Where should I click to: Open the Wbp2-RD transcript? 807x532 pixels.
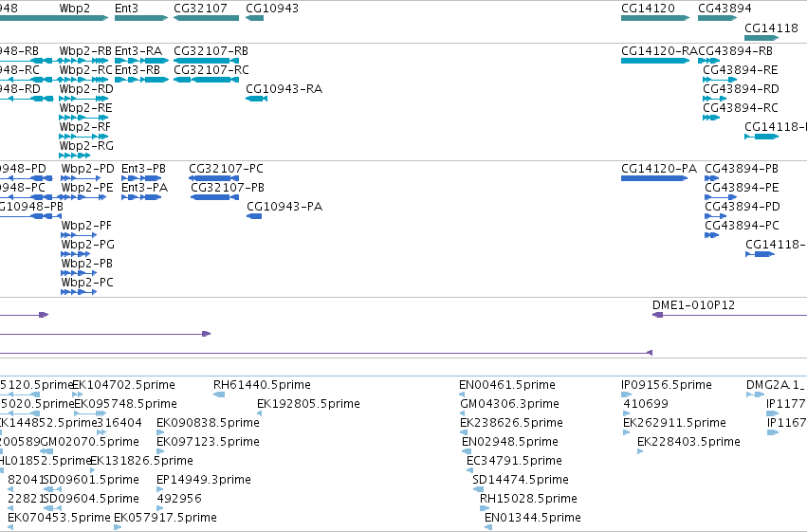click(x=83, y=99)
